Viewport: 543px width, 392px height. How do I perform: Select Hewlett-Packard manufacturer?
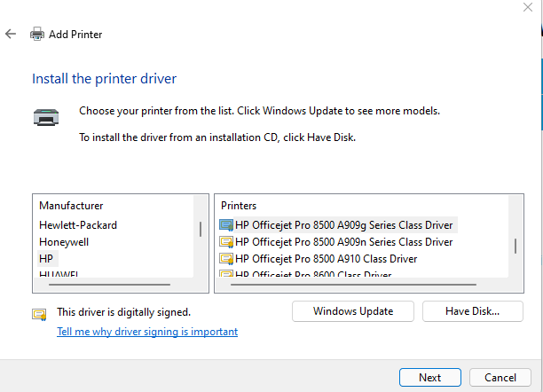click(78, 225)
